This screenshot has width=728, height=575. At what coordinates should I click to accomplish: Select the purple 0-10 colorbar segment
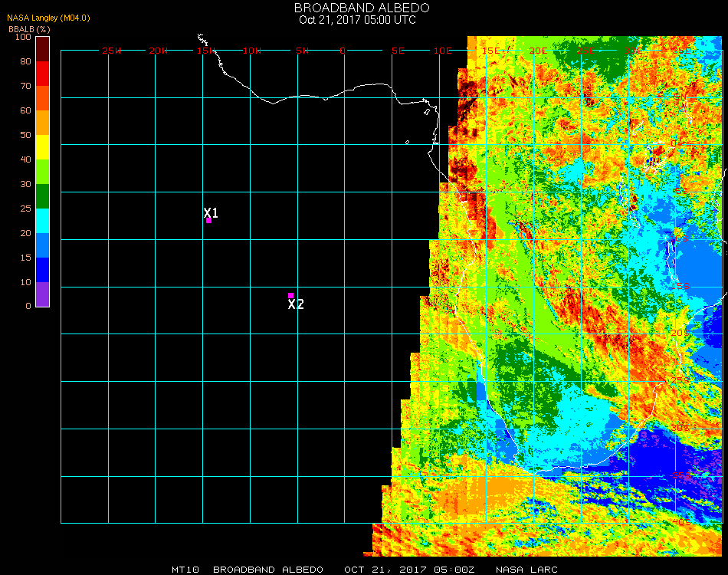(43, 294)
